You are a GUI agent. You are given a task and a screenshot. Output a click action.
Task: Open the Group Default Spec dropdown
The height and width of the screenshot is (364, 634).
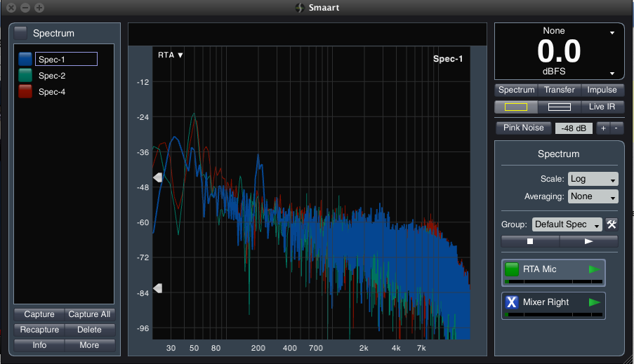tap(567, 224)
